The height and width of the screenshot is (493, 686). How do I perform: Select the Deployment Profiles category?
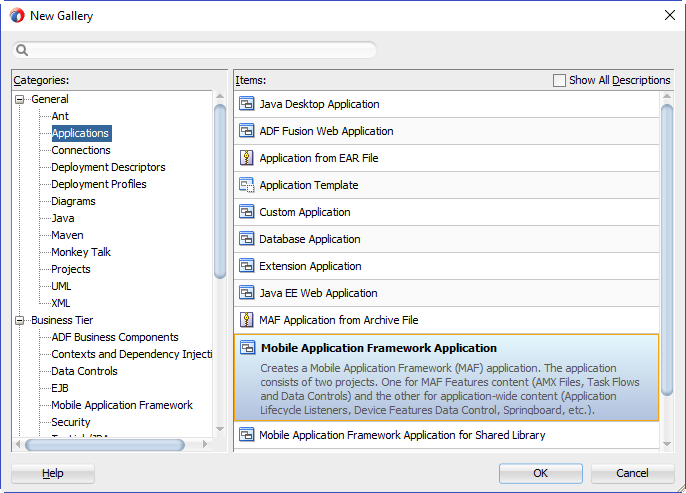99,184
